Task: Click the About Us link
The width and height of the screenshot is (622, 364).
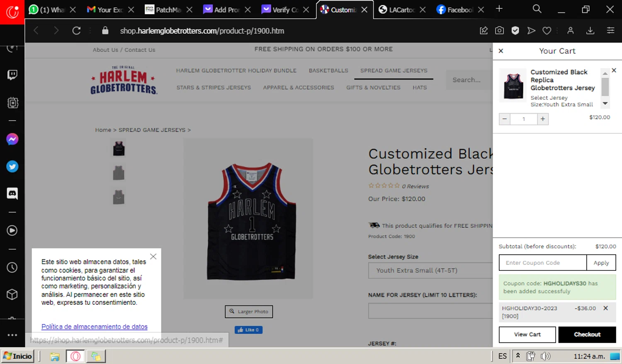Action: [x=105, y=50]
